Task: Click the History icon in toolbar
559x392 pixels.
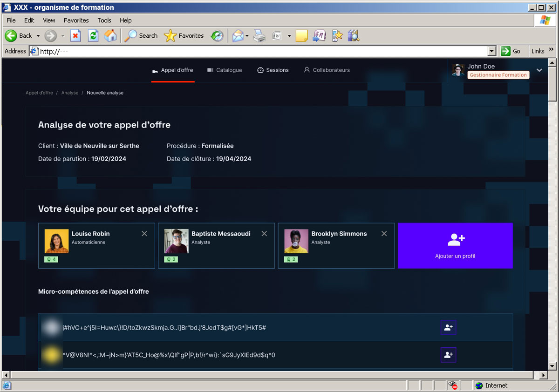Action: pyautogui.click(x=217, y=36)
